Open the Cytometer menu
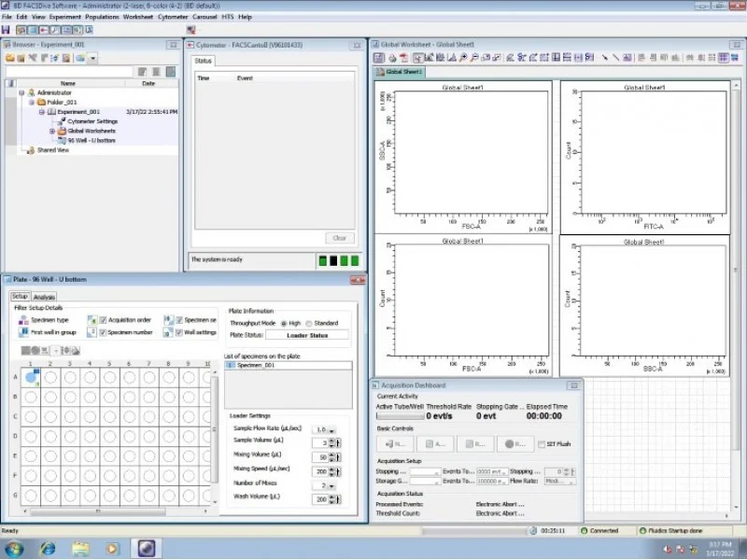Viewport: 747px width, 560px height. pos(173,17)
